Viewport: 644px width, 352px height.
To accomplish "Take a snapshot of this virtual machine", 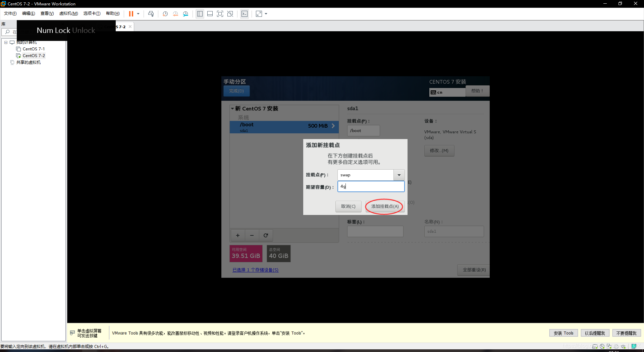I will coord(165,14).
